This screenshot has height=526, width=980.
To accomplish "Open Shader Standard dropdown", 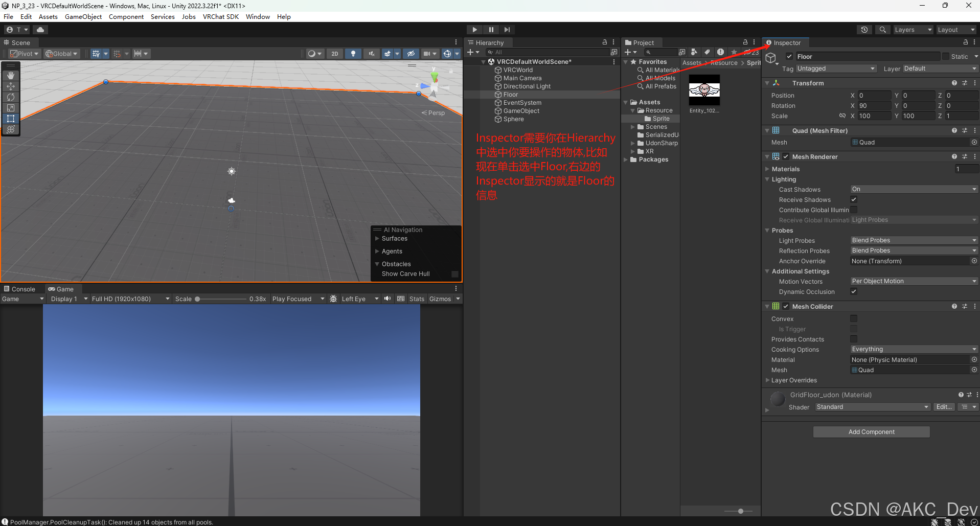I will [873, 407].
